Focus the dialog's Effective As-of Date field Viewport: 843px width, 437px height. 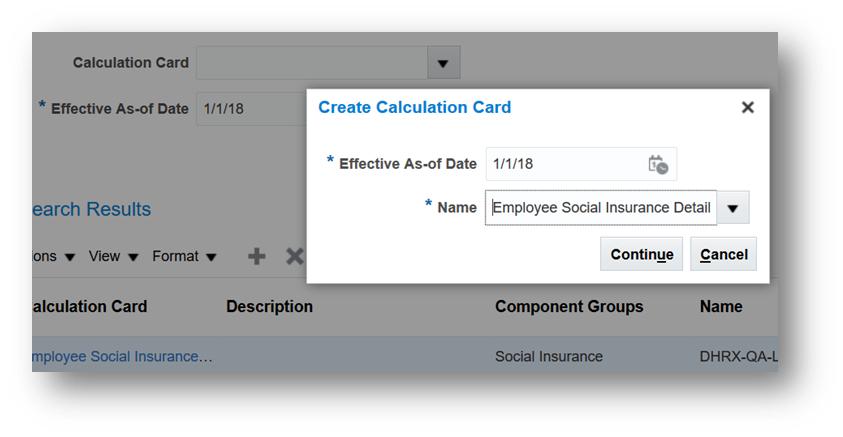point(565,164)
